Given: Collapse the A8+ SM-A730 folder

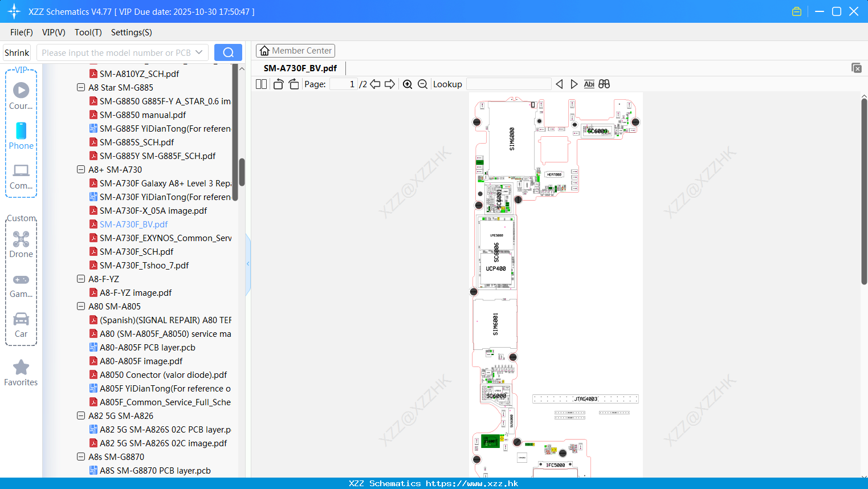Looking at the screenshot, I should click(x=81, y=169).
